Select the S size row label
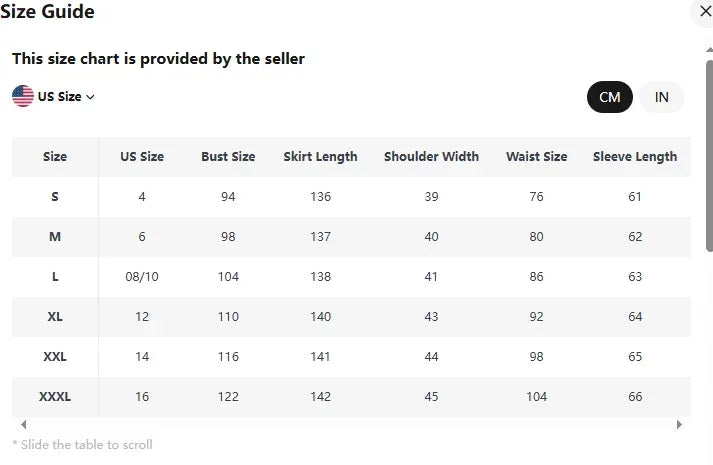Image resolution: width=713 pixels, height=465 pixels. (55, 197)
